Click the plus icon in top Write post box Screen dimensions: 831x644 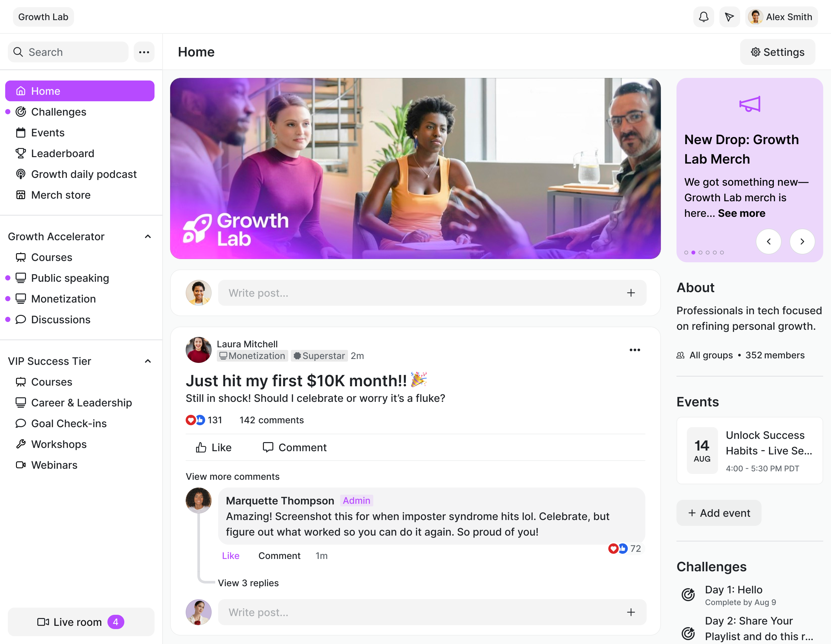click(x=630, y=293)
